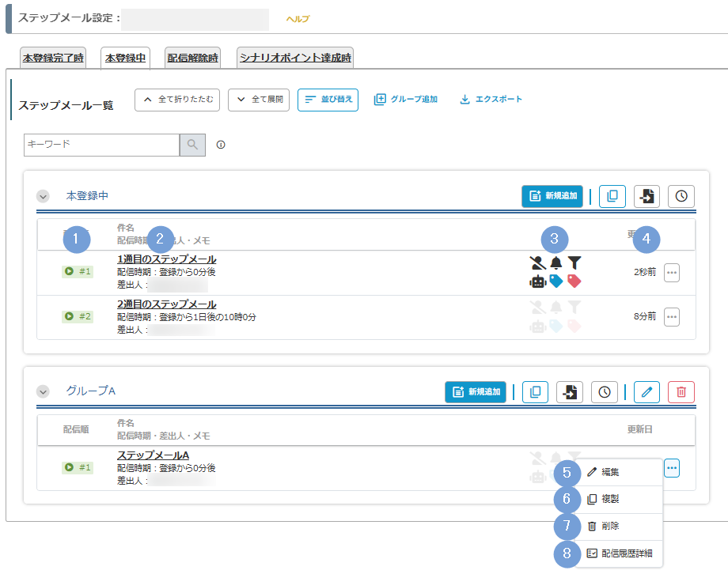Click the search magnifier button beside keyword field
The height and width of the screenshot is (574, 728).
click(x=193, y=145)
